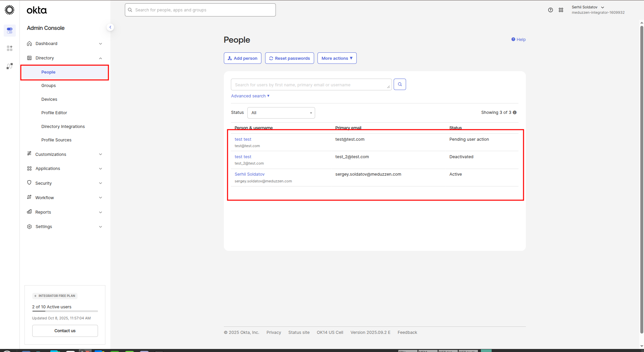Screen dimensions: 644x352
Task: Click the email sergey.soldatov@meduzzen.com in Primary email column
Action: click(x=368, y=174)
